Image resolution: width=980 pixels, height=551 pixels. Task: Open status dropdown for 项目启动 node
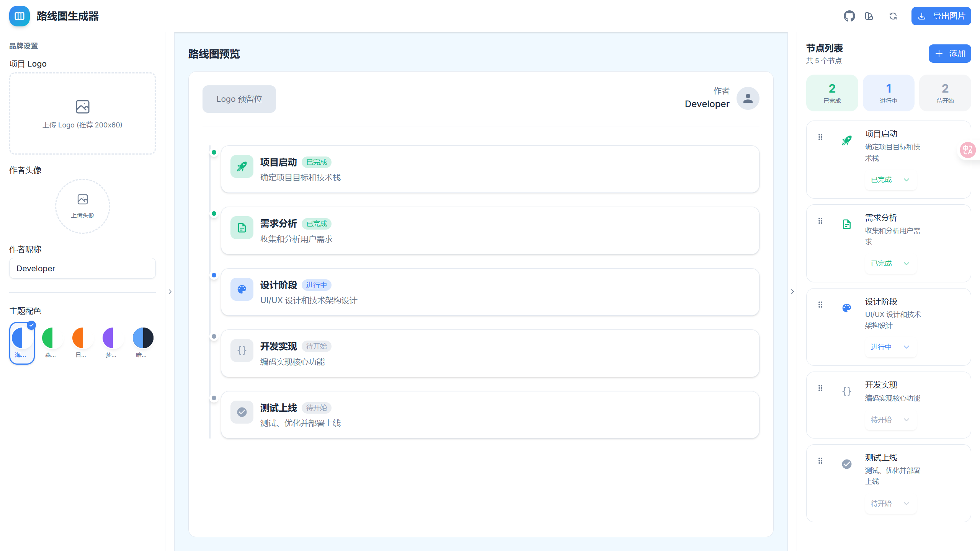890,180
